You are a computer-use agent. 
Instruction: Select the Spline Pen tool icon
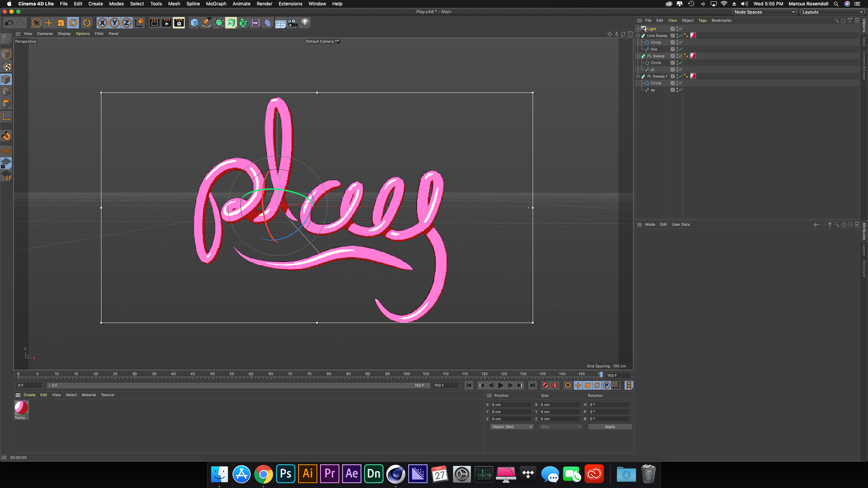pos(207,23)
